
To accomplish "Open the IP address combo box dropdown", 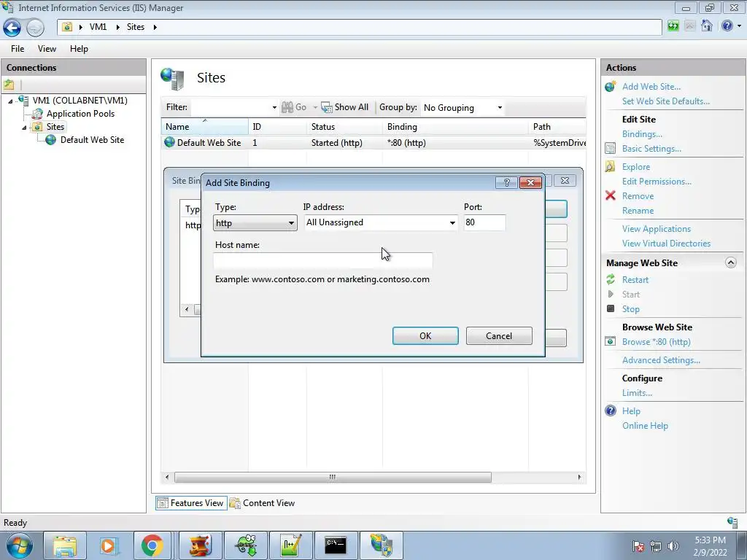I will [x=452, y=223].
